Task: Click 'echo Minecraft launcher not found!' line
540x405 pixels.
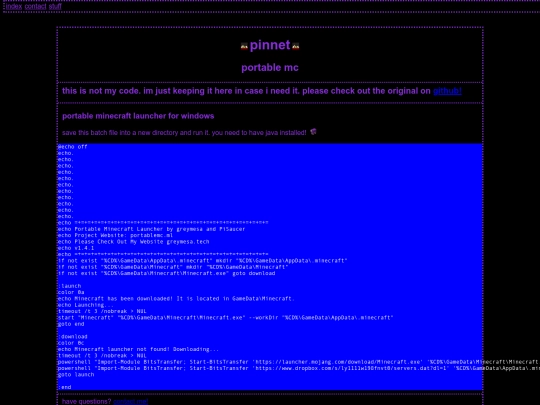Action: pos(138,349)
